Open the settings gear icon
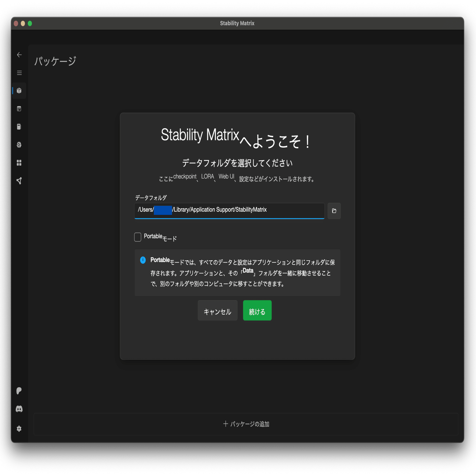476x476 pixels. tap(19, 429)
